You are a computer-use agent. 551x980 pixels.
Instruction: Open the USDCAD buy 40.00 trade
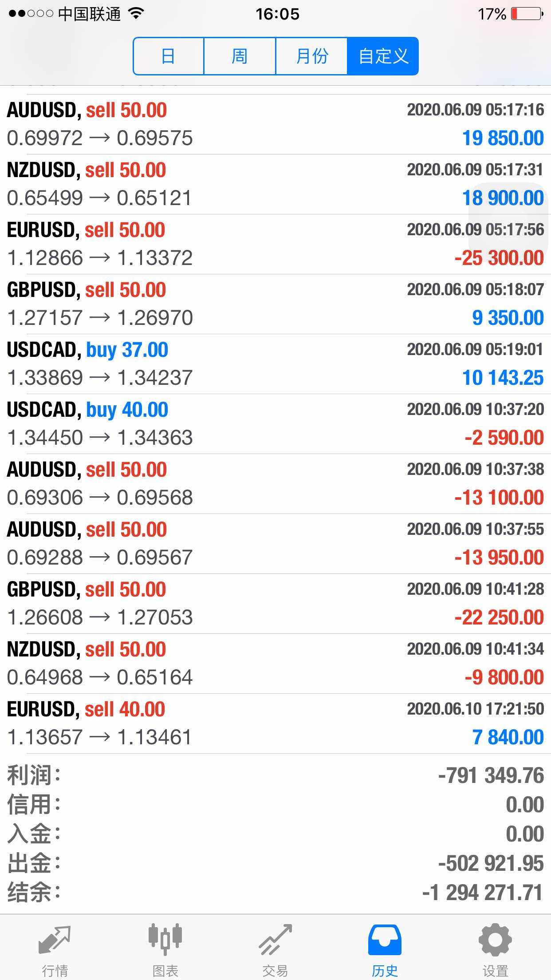(x=275, y=424)
